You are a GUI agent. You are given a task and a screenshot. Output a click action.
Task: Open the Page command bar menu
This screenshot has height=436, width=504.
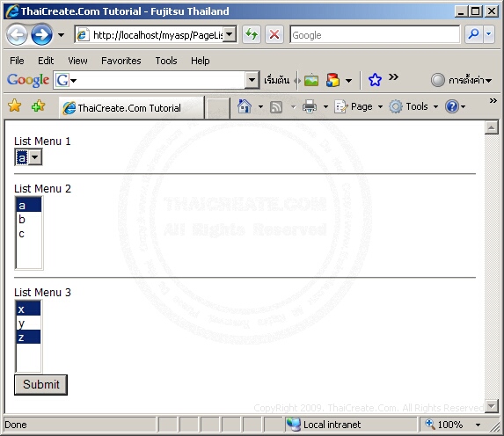point(358,106)
